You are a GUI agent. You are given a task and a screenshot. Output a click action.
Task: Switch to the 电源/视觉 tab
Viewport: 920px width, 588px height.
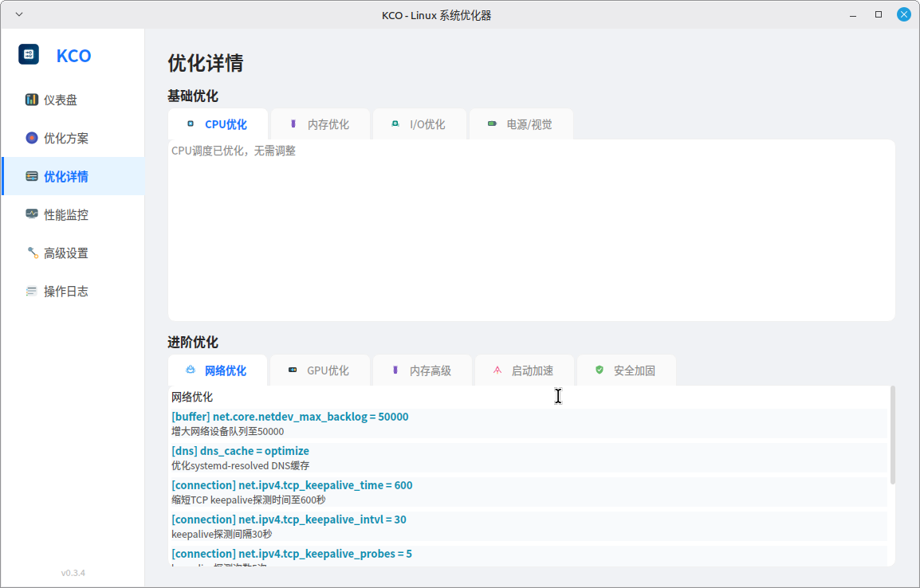point(521,124)
